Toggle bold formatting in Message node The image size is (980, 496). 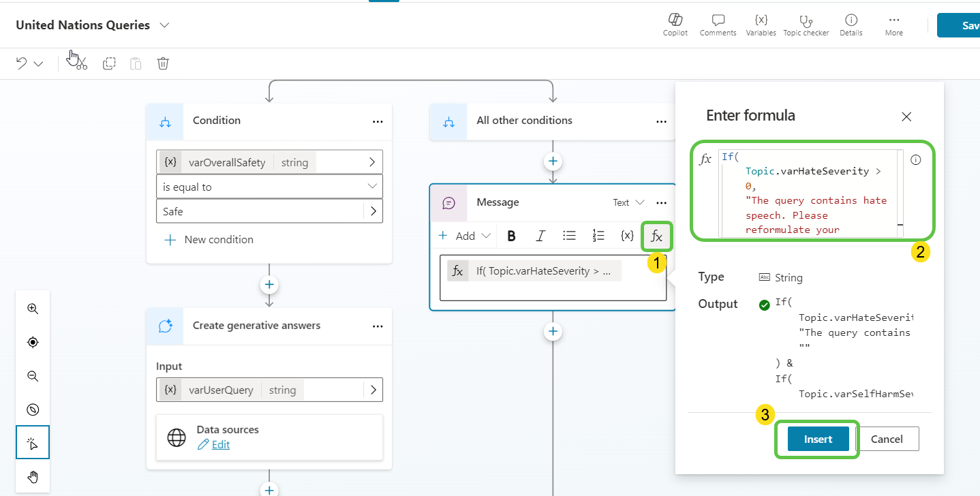click(511, 236)
